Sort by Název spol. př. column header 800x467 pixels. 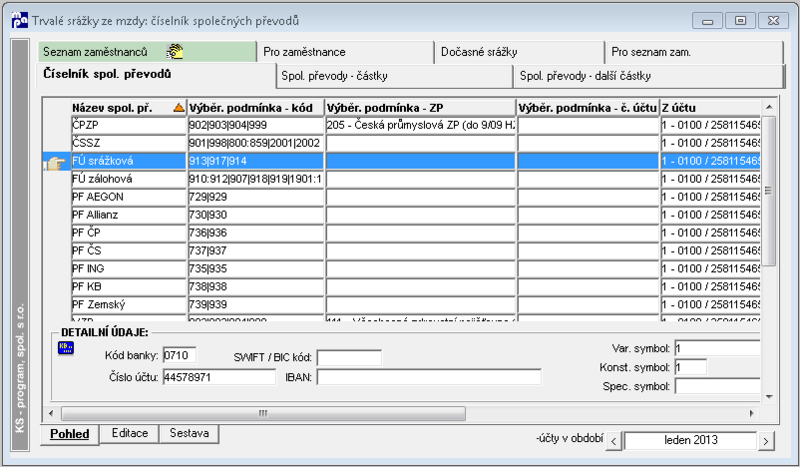point(129,108)
